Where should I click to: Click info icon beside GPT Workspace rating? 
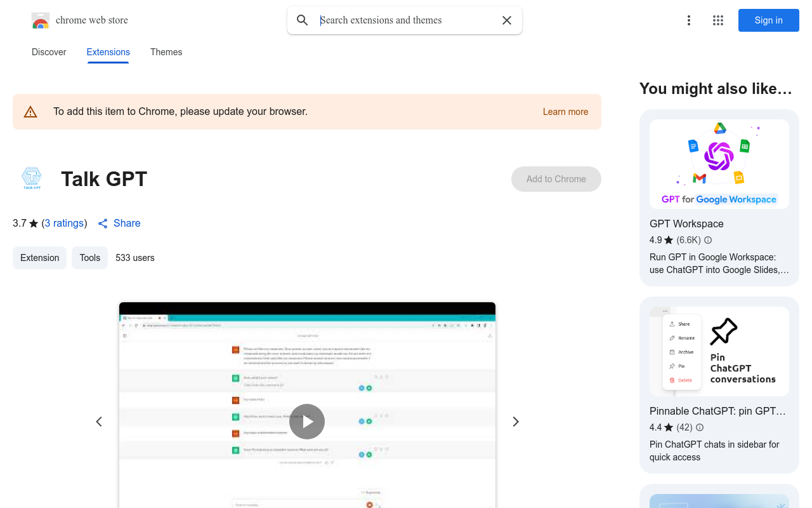(x=708, y=240)
